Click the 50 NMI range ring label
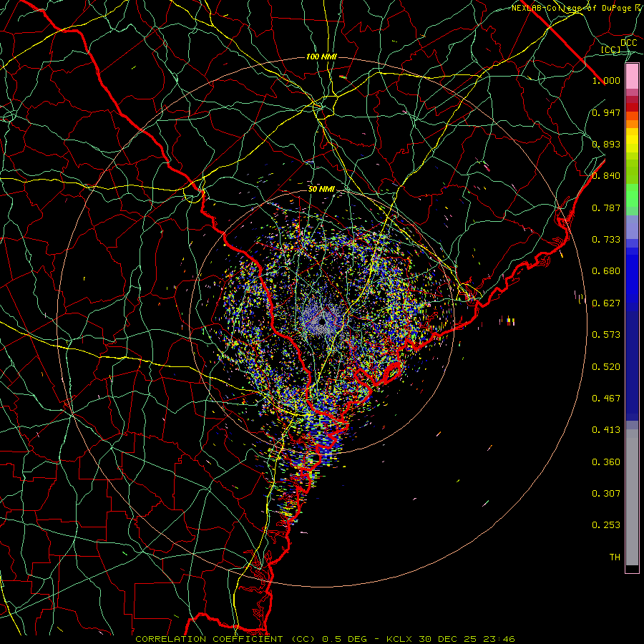644x644 pixels. [x=321, y=190]
